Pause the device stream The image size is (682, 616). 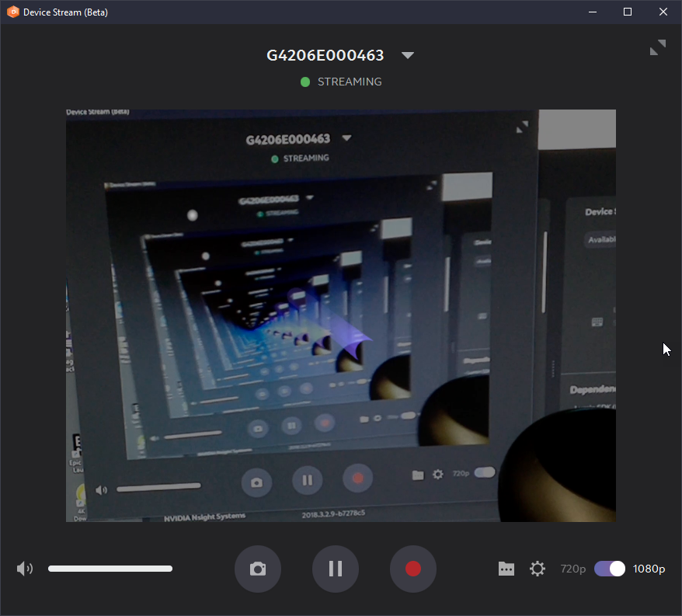335,569
